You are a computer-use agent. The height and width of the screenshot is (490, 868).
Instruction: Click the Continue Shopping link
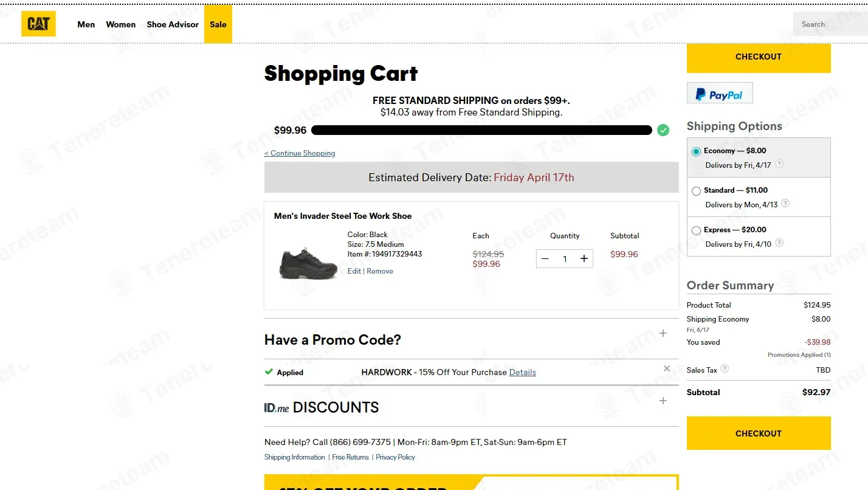pyautogui.click(x=300, y=153)
